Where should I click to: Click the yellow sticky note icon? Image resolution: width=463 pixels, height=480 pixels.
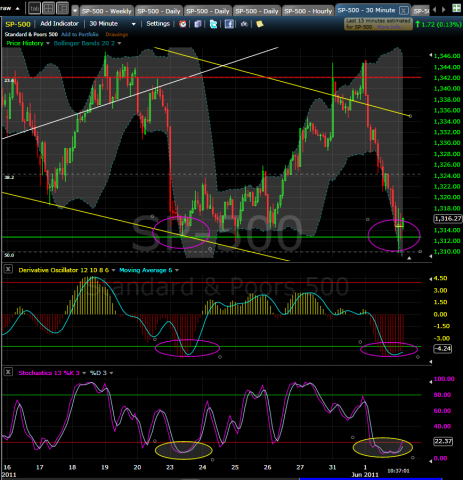pyautogui.click(x=260, y=24)
